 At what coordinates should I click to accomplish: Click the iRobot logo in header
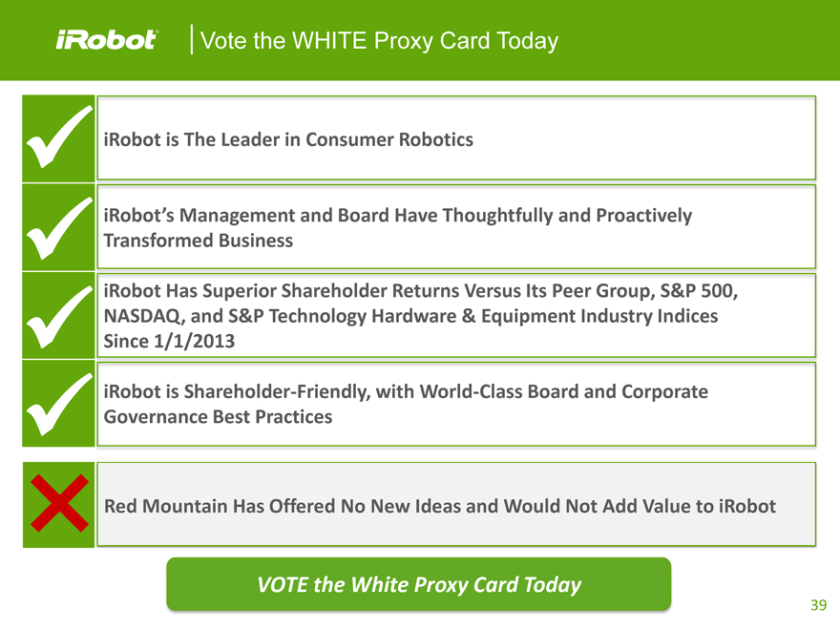coord(106,41)
